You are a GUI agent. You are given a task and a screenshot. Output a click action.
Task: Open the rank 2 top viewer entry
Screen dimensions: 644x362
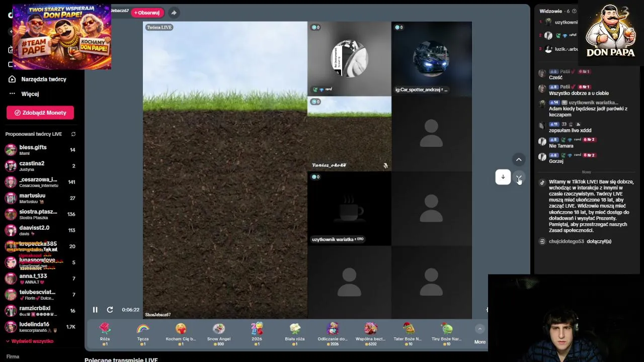(x=558, y=35)
